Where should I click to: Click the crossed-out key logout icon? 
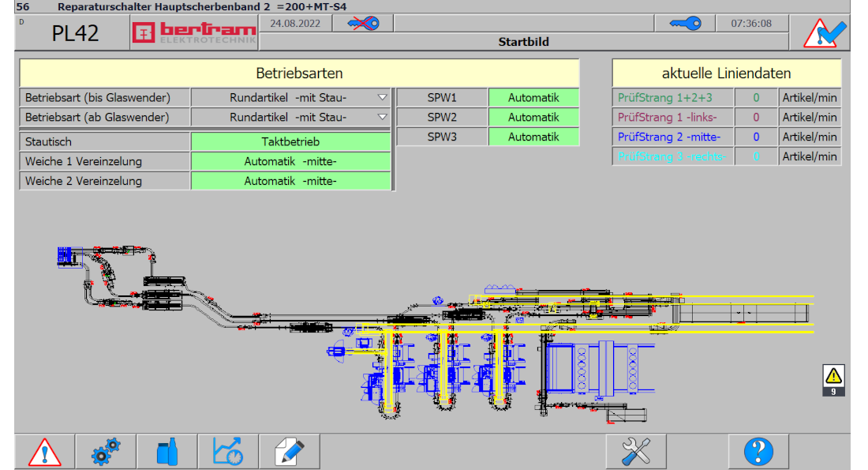pyautogui.click(x=362, y=24)
